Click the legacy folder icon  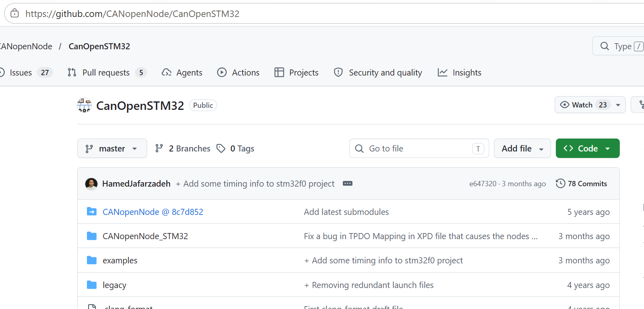(92, 285)
